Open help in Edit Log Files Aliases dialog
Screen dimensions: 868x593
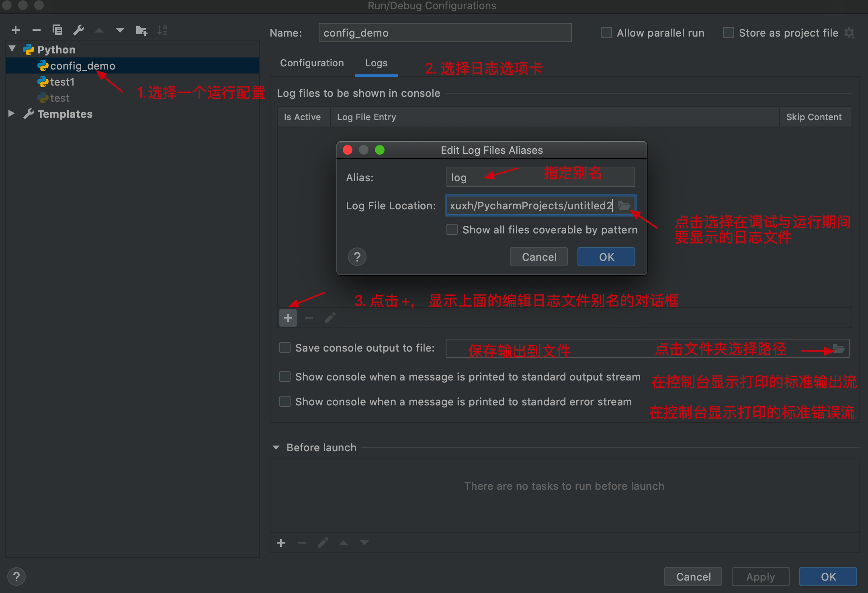pyautogui.click(x=357, y=257)
